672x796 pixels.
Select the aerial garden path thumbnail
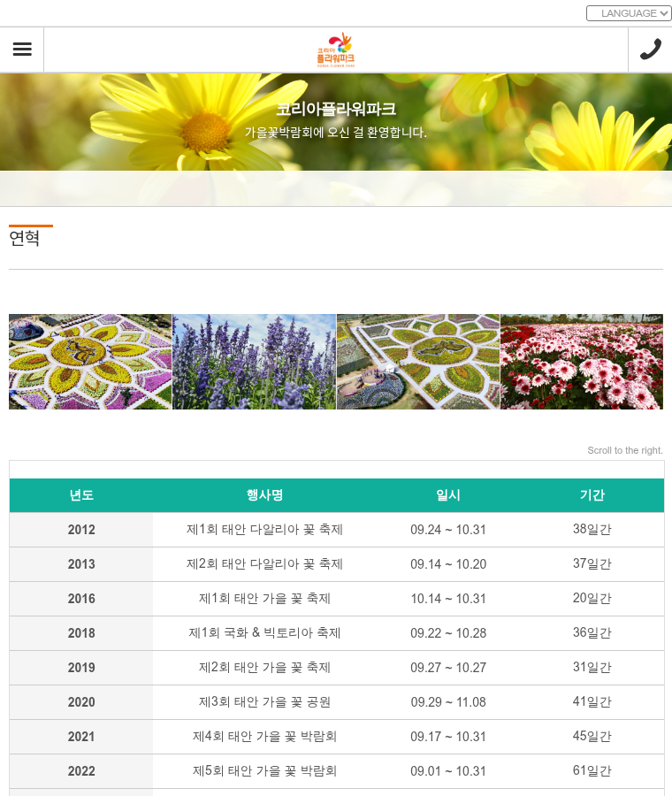(x=418, y=362)
